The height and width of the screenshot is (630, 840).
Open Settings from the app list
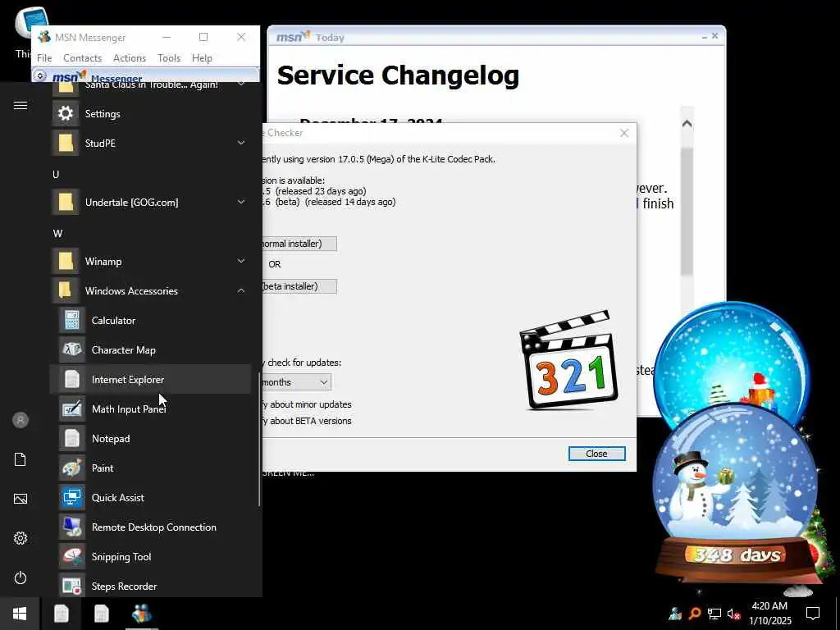pos(150,113)
